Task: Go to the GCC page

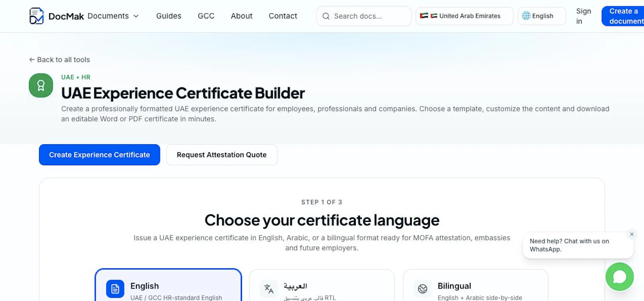Action: tap(206, 16)
